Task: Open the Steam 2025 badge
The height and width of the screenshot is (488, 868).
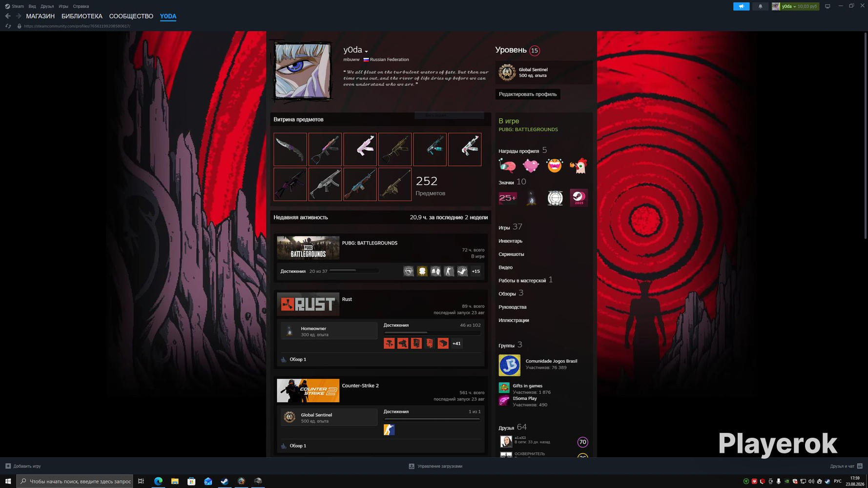Action: click(x=579, y=198)
